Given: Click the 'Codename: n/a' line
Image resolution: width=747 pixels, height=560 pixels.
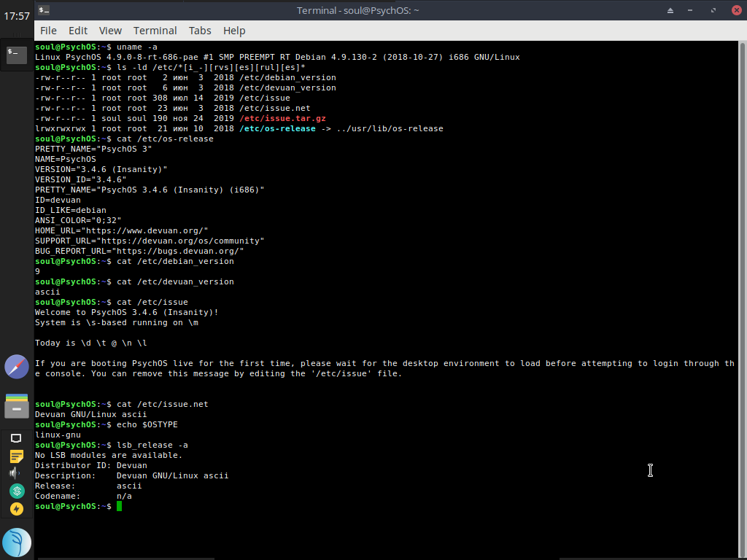Looking at the screenshot, I should click(83, 496).
